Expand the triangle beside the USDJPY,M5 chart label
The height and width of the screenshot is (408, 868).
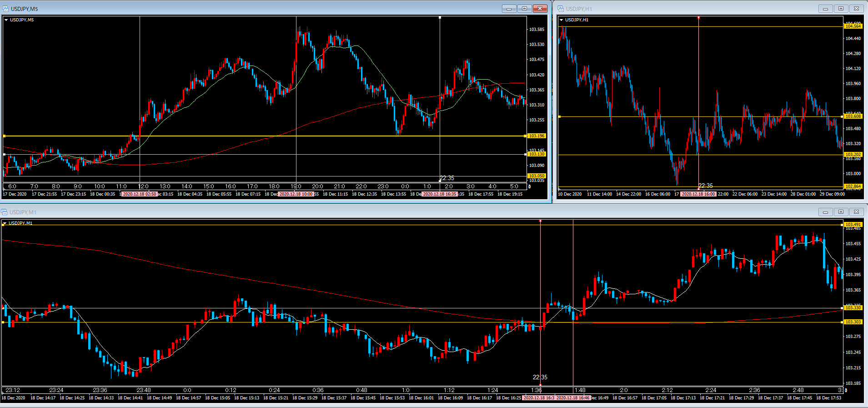pos(6,20)
